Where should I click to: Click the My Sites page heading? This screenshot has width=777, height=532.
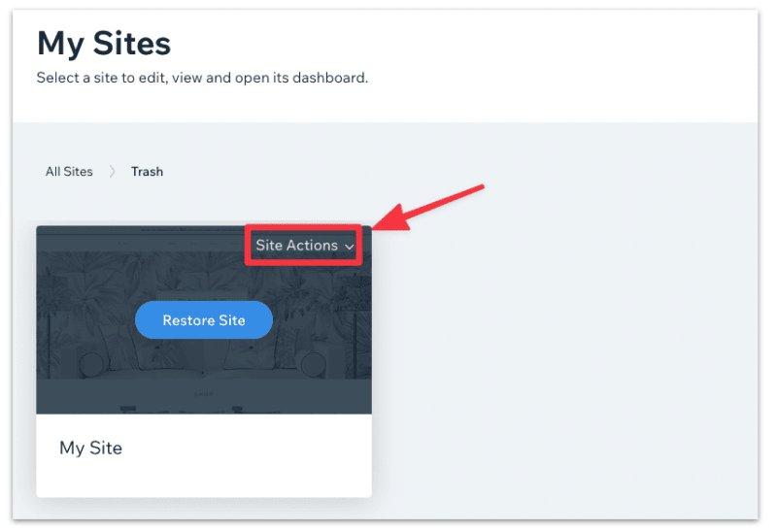[x=104, y=43]
